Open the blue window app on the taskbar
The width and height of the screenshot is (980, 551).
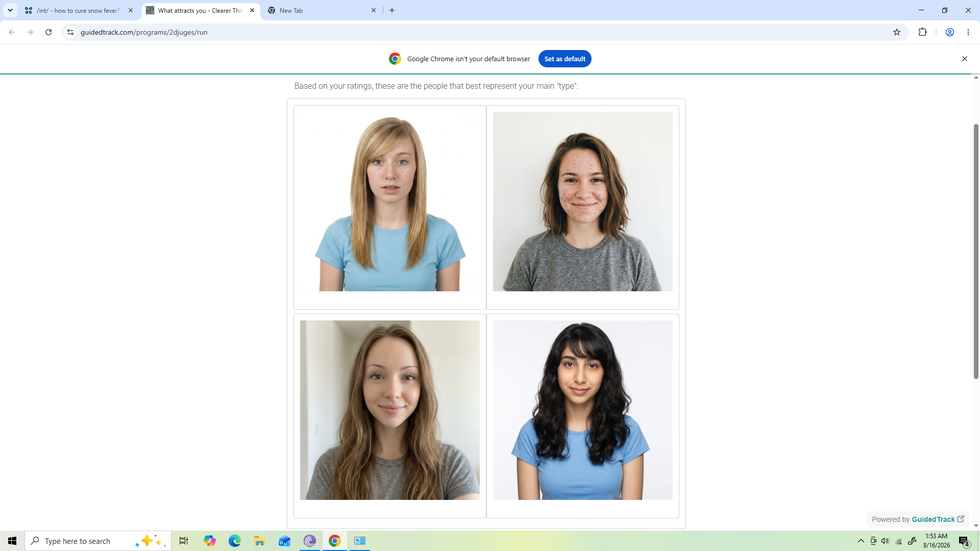click(x=360, y=541)
